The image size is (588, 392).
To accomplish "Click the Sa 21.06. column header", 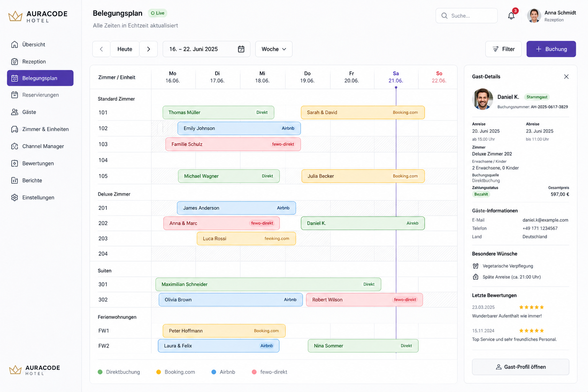I will click(396, 77).
